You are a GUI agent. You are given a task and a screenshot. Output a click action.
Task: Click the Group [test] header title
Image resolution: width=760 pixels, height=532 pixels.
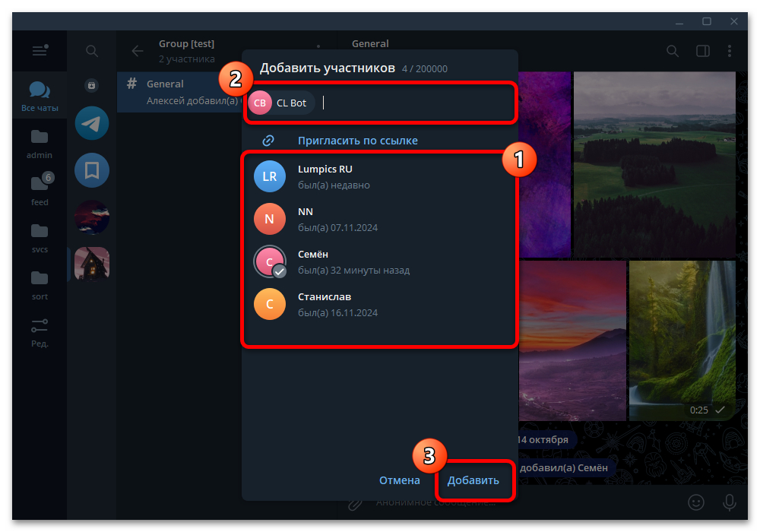point(187,43)
